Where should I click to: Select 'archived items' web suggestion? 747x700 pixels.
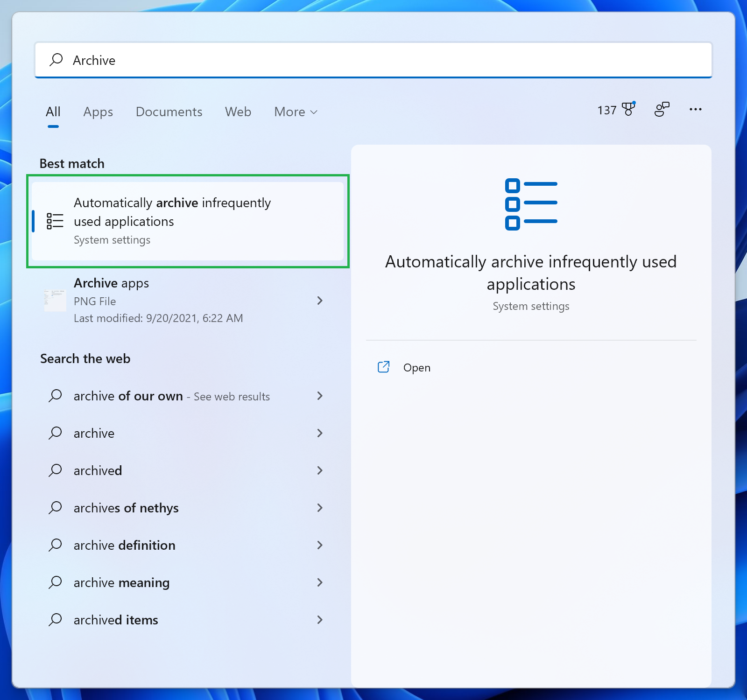pyautogui.click(x=116, y=620)
